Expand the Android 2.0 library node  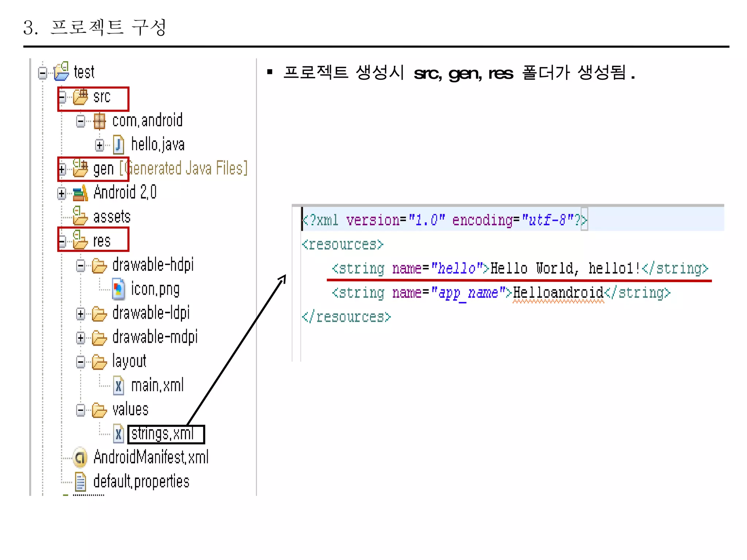tap(62, 194)
